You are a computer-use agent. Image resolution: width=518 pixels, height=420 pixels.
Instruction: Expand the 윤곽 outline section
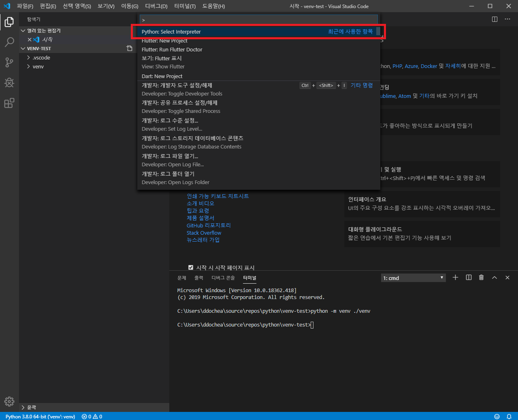coord(94,407)
